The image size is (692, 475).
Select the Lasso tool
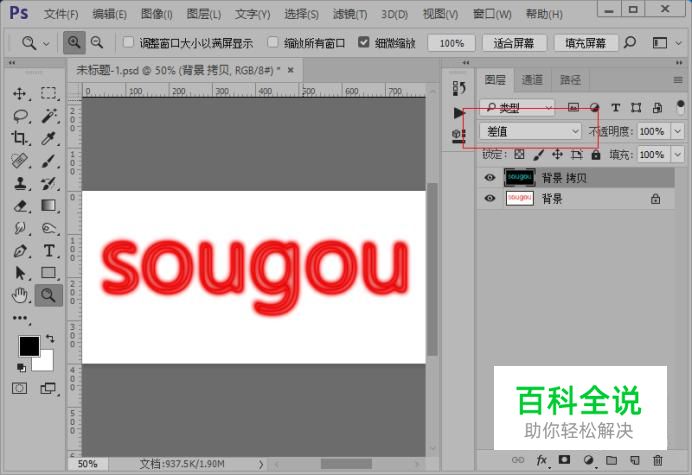[20, 116]
